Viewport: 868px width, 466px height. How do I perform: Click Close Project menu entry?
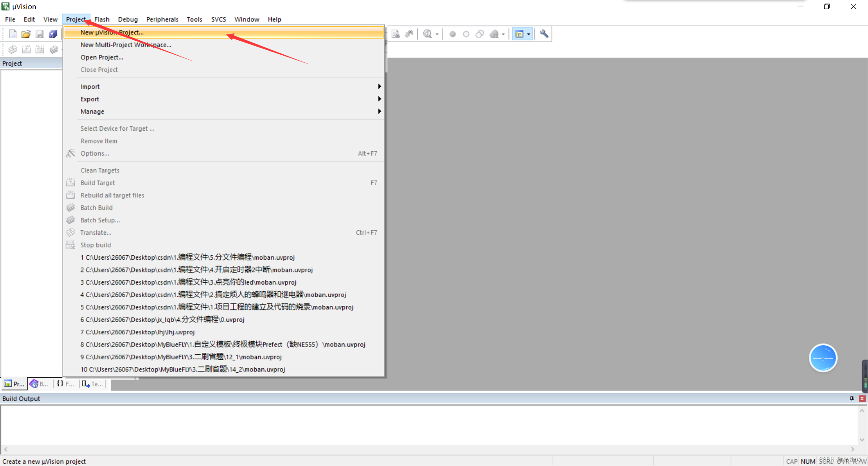(224, 70)
